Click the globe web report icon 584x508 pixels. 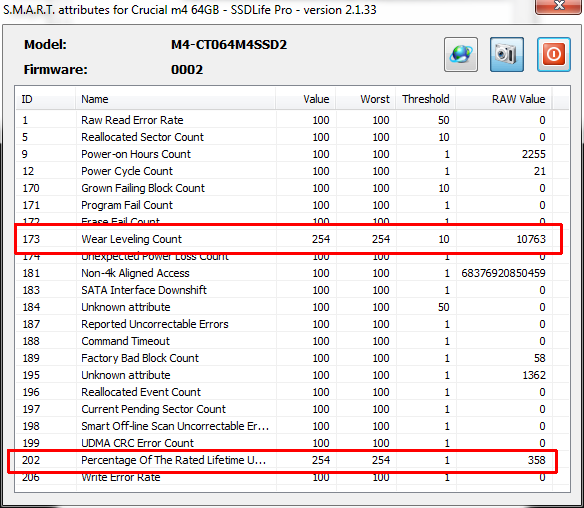point(461,54)
